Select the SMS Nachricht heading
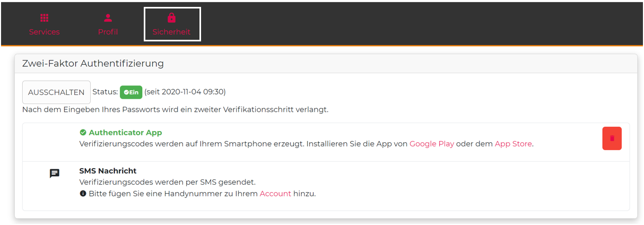This screenshot has height=225, width=644. point(108,171)
